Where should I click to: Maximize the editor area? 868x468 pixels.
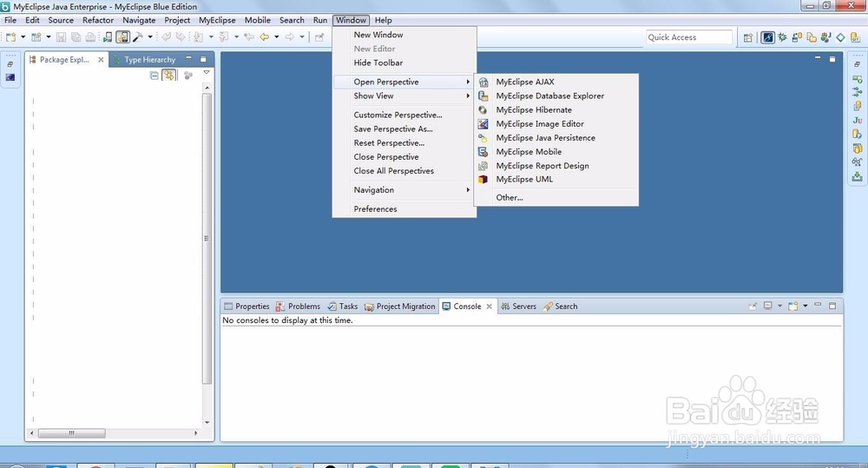point(832,59)
